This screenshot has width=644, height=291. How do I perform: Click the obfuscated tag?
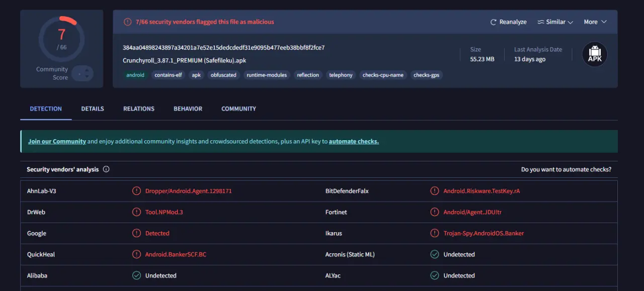tap(223, 75)
